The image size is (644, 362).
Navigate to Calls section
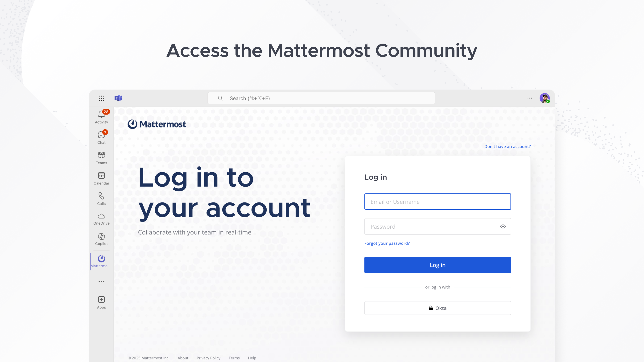101,198
